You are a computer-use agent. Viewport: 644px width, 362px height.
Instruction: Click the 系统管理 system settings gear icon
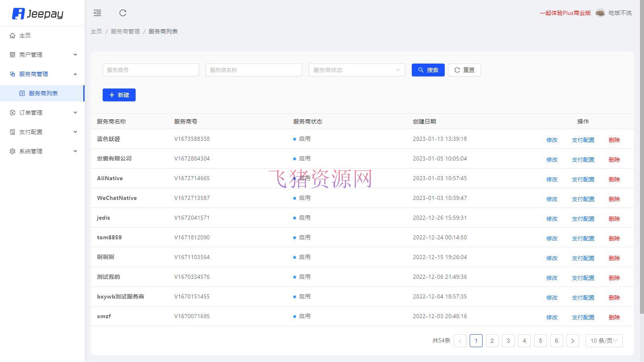[12, 151]
